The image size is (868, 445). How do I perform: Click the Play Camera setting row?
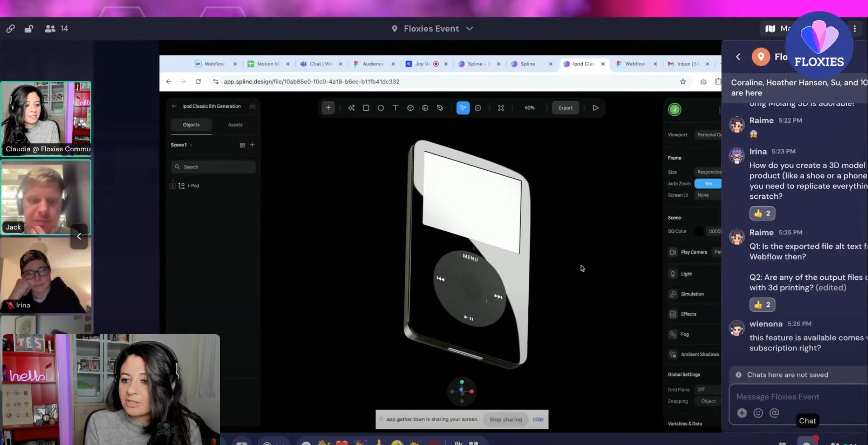click(695, 252)
